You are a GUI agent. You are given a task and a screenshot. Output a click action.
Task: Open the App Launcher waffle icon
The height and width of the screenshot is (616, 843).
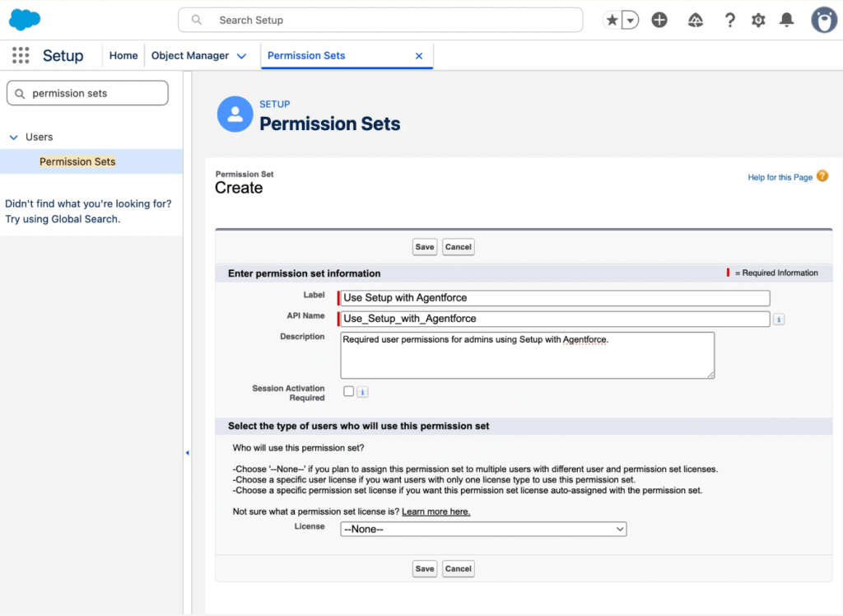click(20, 55)
